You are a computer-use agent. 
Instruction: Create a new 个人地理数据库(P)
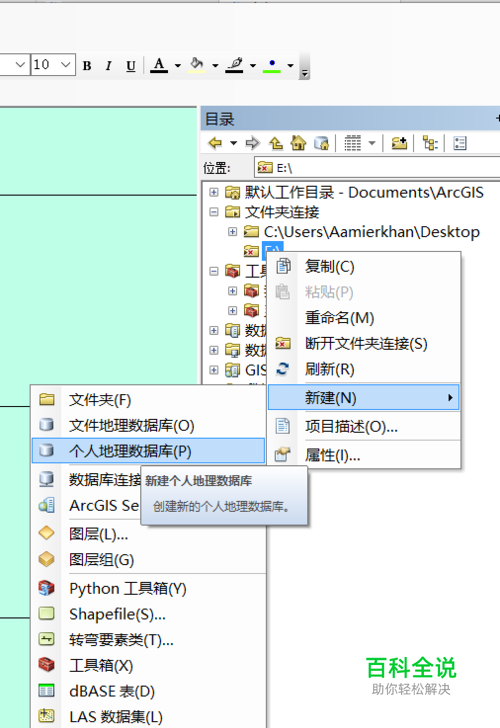pyautogui.click(x=149, y=451)
